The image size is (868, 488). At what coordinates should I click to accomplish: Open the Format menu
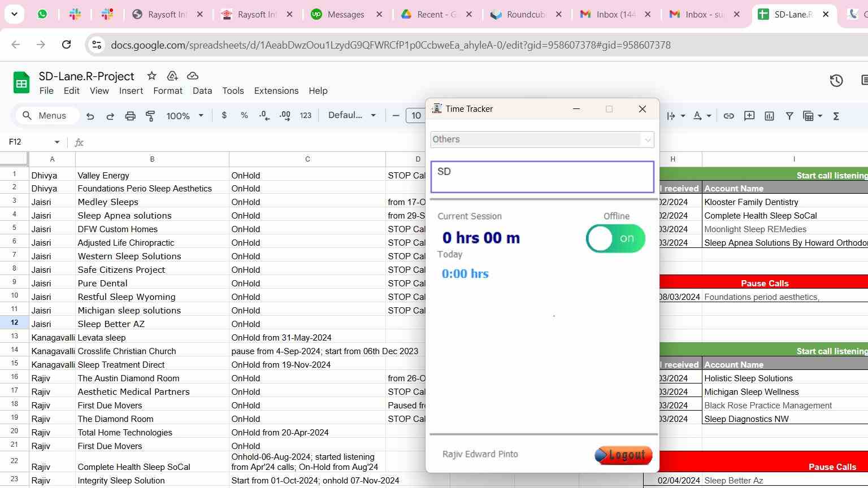[168, 90]
